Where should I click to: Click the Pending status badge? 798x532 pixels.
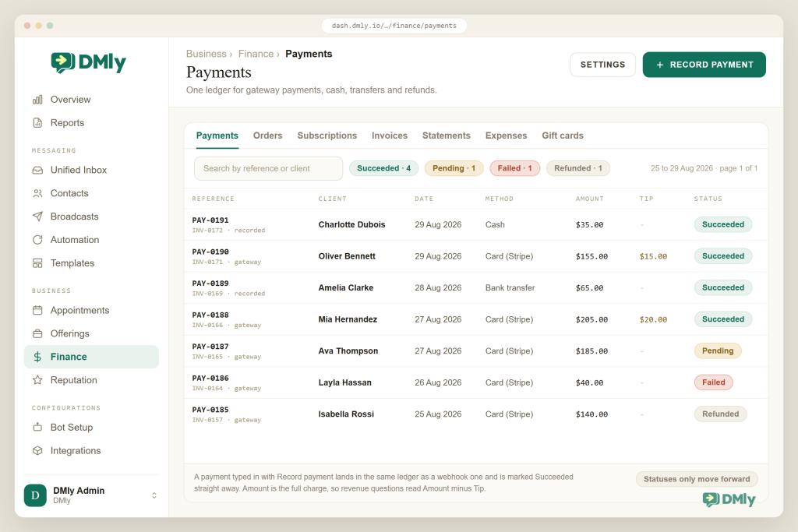click(718, 351)
